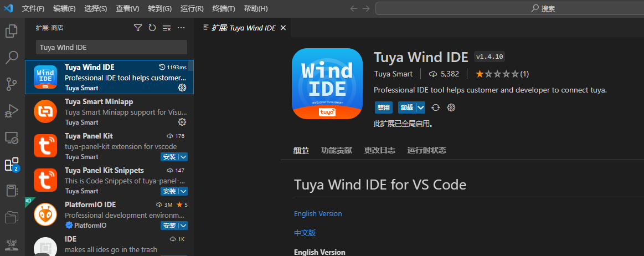Close the Tuya Wind IDE extension tab

coord(282,28)
